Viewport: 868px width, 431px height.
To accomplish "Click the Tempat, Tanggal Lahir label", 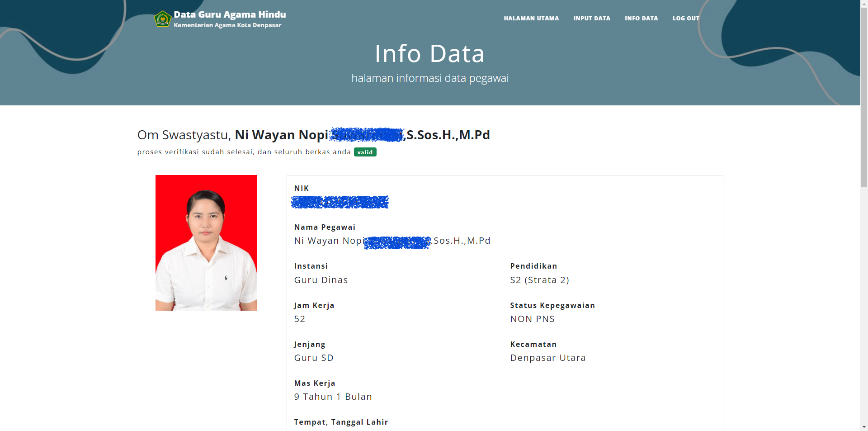I will (x=341, y=422).
